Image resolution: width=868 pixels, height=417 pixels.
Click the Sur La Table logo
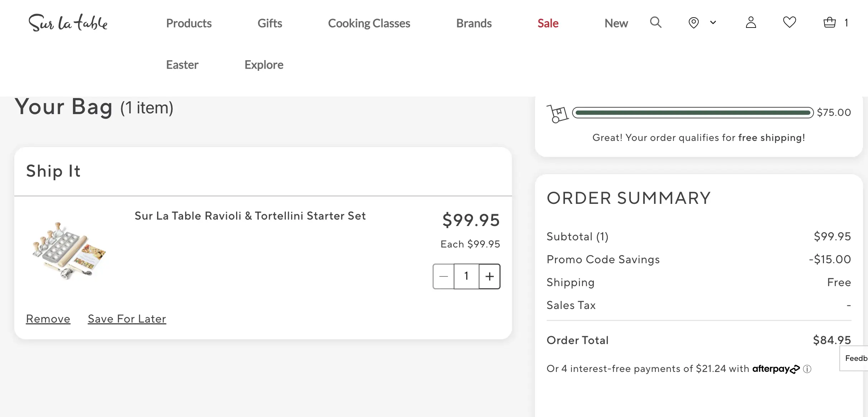click(68, 23)
